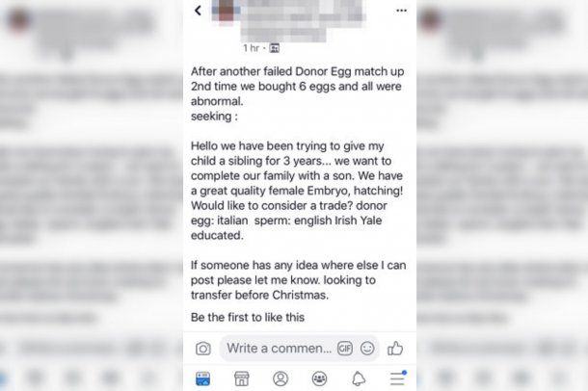
Task: Click the "1 hr" post timestamp
Action: coord(252,48)
